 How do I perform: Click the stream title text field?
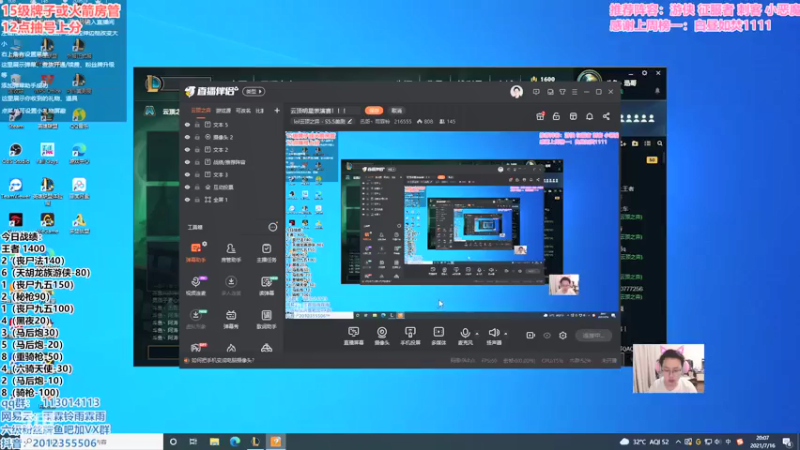324,110
